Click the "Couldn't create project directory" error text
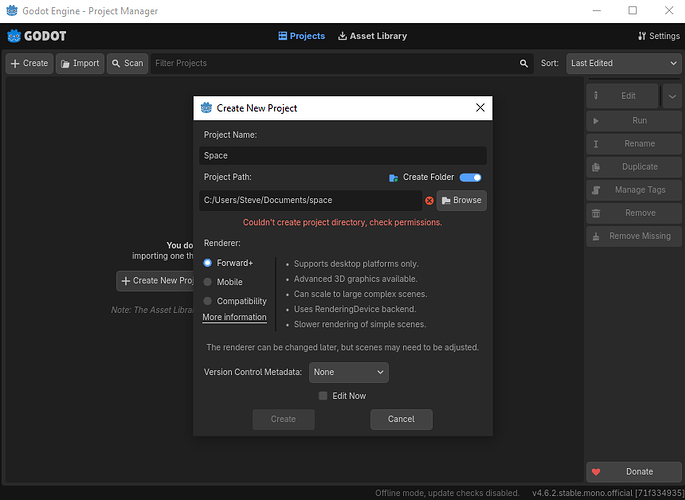This screenshot has height=500, width=685. point(342,223)
